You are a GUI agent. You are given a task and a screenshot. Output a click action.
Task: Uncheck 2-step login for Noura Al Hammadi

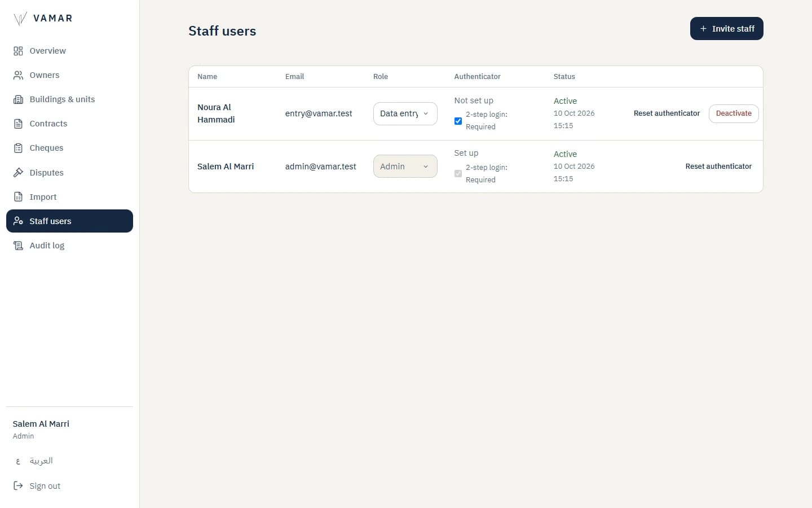click(458, 121)
